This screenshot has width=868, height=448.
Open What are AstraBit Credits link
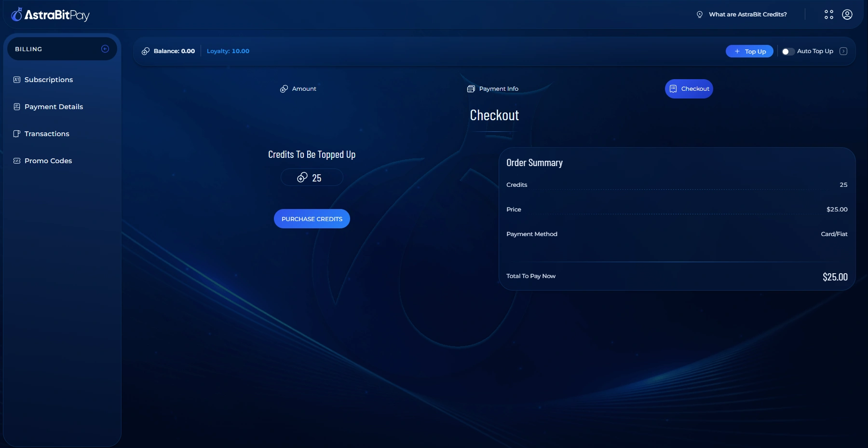747,14
